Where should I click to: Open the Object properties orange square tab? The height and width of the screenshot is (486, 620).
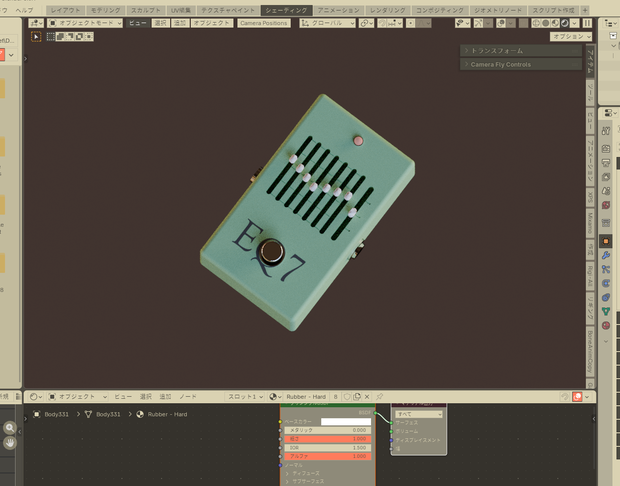(x=606, y=241)
